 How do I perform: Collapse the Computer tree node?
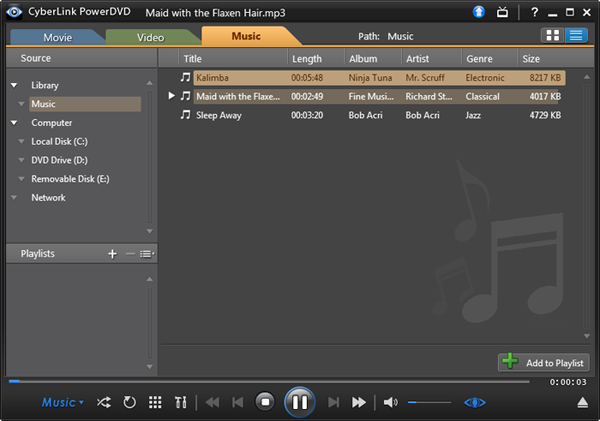[x=14, y=122]
